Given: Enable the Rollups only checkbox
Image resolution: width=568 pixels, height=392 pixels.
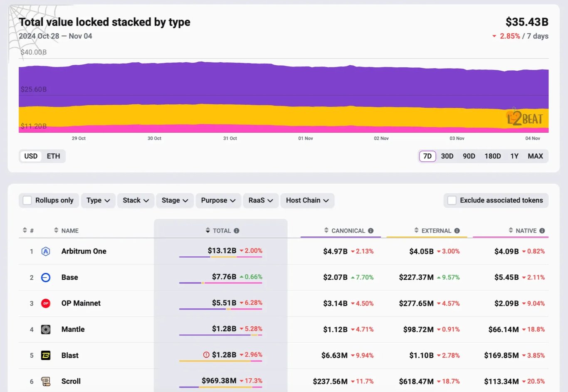Looking at the screenshot, I should pyautogui.click(x=27, y=200).
